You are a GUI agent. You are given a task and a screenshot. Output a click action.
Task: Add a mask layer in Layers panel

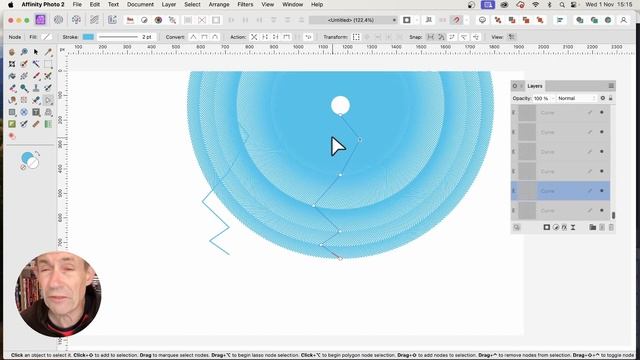(547, 227)
